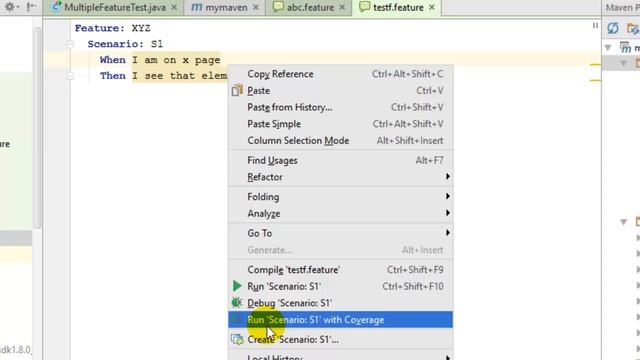Open the Folding submenu

[x=340, y=197]
